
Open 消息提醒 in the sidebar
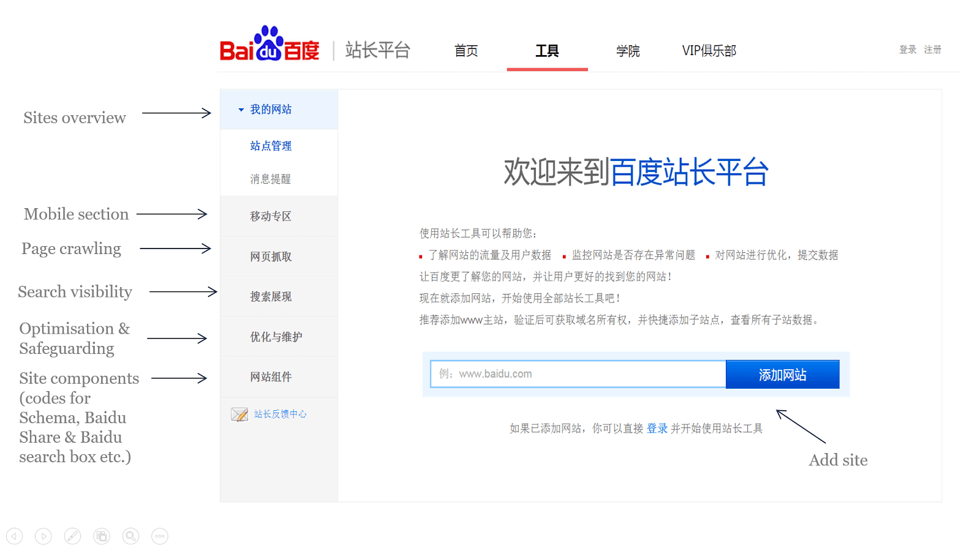point(271,179)
